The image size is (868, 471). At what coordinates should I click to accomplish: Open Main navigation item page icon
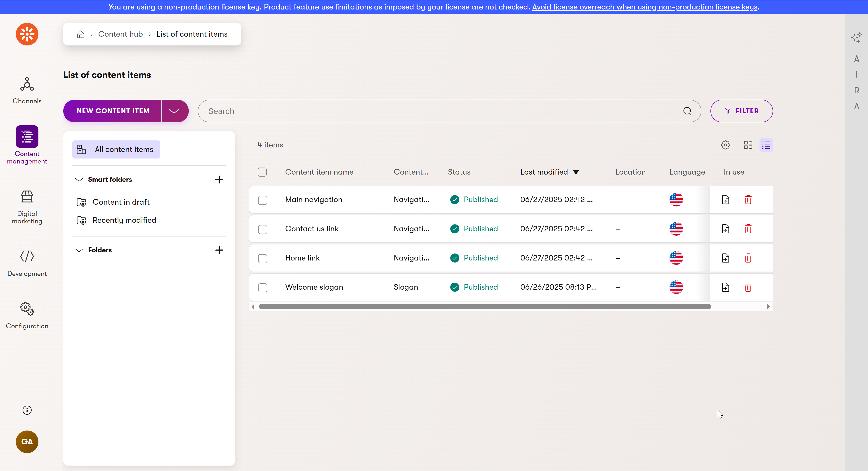coord(725,200)
